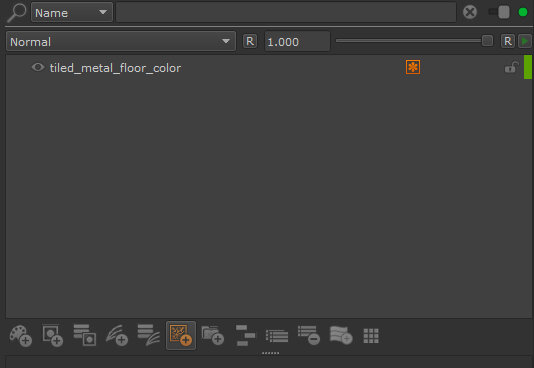Select the tiled_metal_floor_color layer name

(x=115, y=68)
